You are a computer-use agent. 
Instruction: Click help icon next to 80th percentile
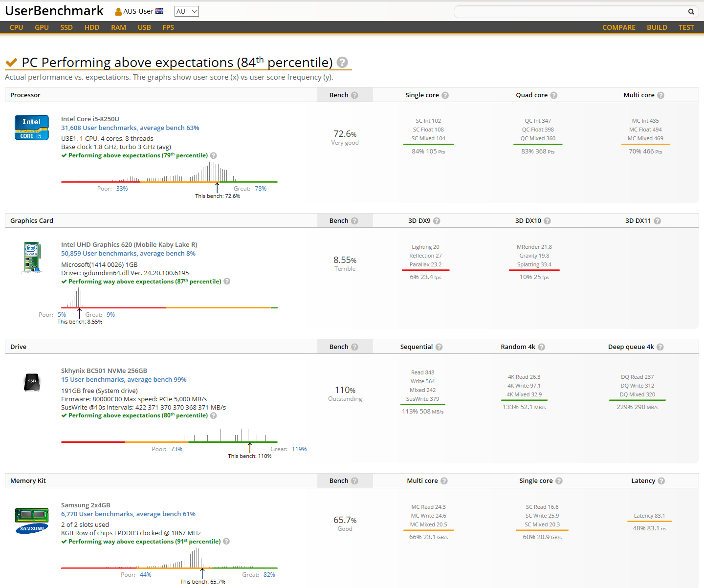coord(214,415)
